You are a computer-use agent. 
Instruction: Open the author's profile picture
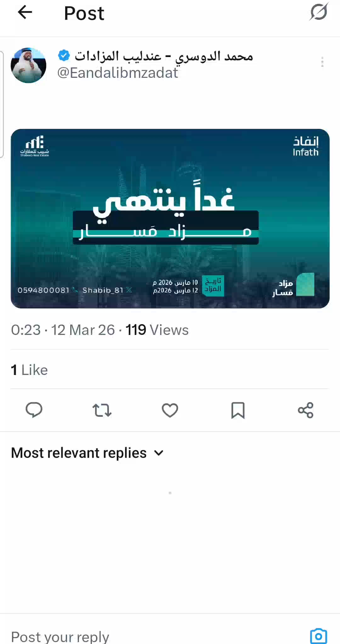click(29, 65)
